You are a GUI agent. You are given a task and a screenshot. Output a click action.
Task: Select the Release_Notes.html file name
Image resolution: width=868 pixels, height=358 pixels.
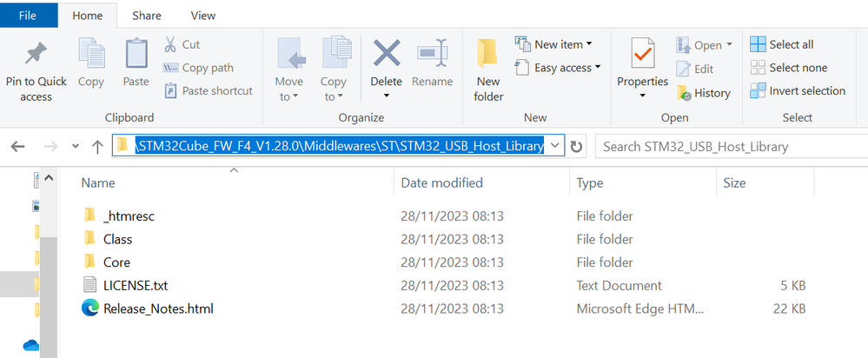click(158, 308)
